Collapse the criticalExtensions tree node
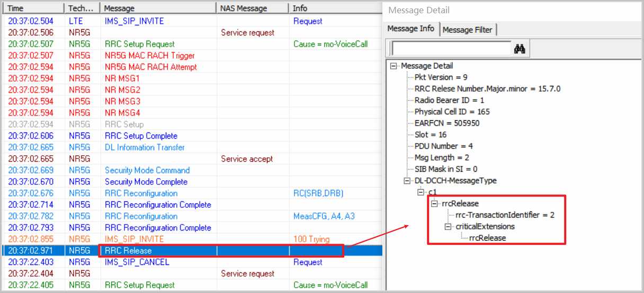The image size is (644, 293). click(449, 226)
